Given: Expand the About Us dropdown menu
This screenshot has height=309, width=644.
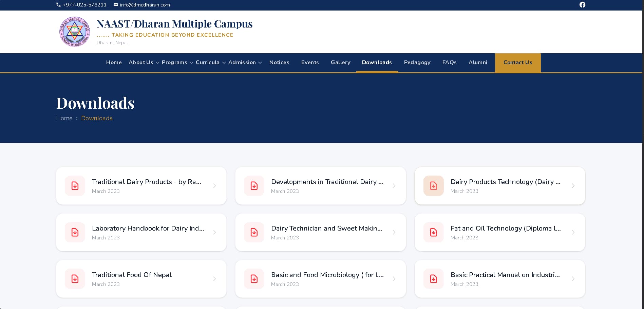Looking at the screenshot, I should [144, 62].
